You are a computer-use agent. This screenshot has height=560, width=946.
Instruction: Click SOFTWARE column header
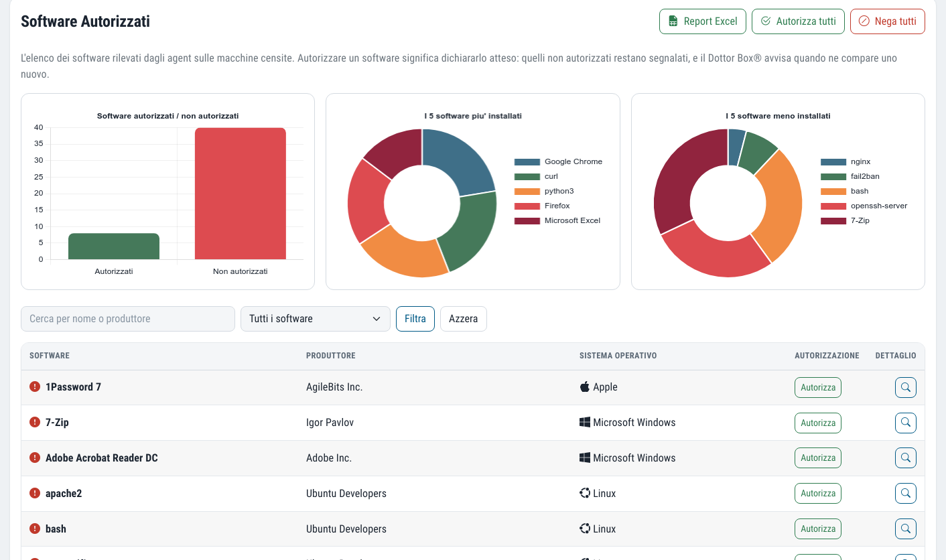click(x=50, y=356)
